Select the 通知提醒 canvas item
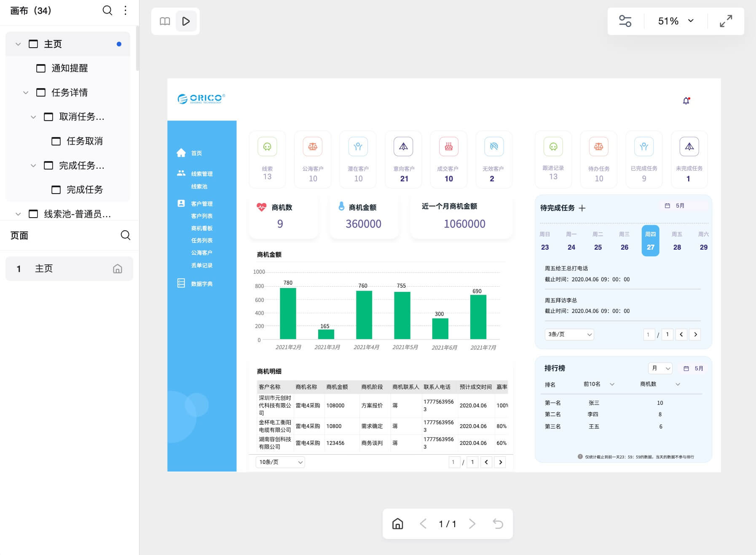The height and width of the screenshot is (555, 756). pos(70,68)
